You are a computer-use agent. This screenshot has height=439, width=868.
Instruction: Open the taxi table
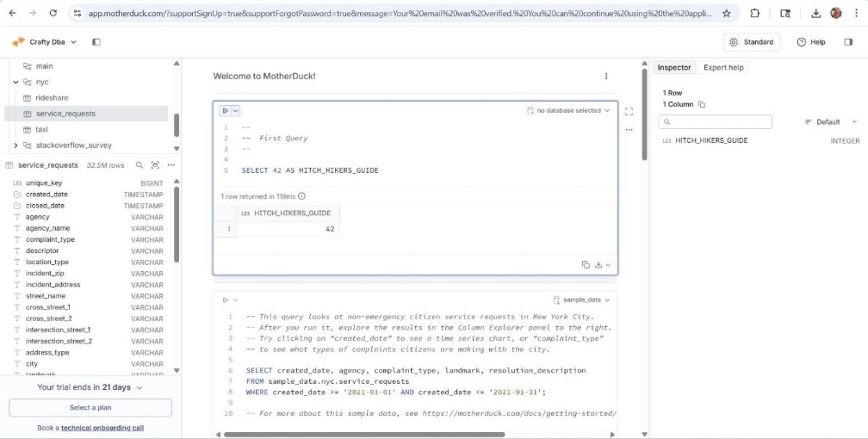pyautogui.click(x=41, y=129)
